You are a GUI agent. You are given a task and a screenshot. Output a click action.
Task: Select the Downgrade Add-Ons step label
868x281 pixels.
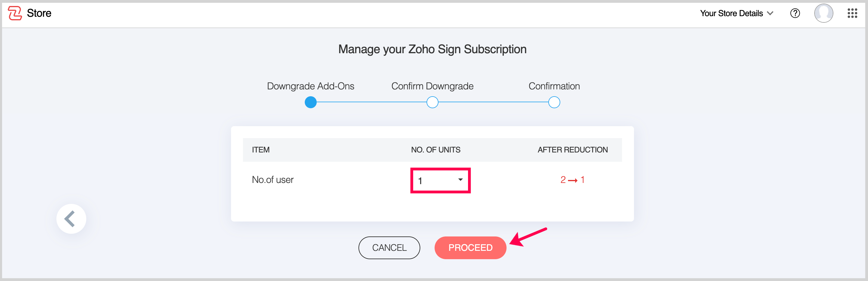click(x=310, y=86)
